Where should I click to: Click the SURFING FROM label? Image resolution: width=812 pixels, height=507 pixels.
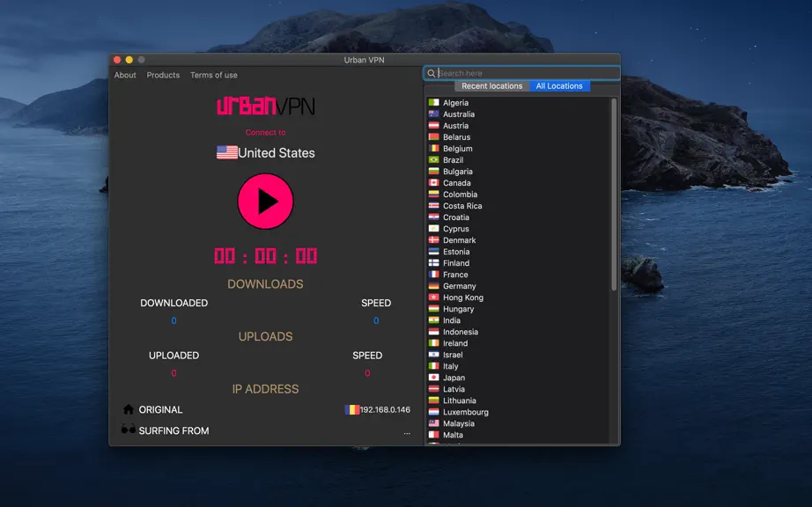coord(174,430)
